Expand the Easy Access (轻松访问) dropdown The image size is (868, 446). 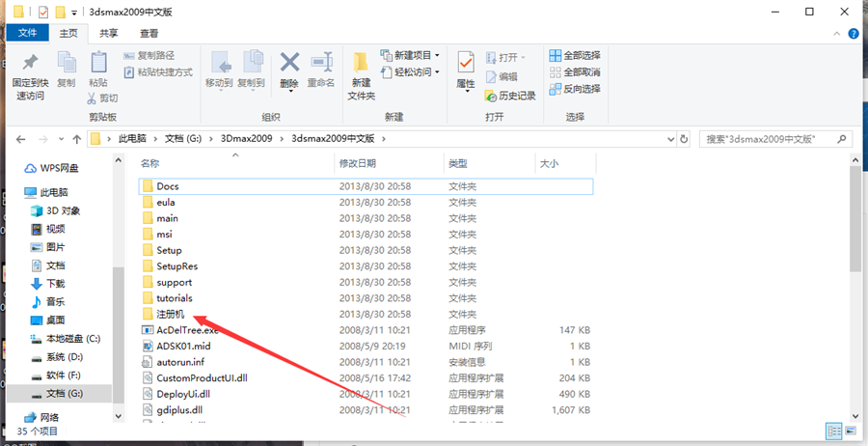[437, 72]
